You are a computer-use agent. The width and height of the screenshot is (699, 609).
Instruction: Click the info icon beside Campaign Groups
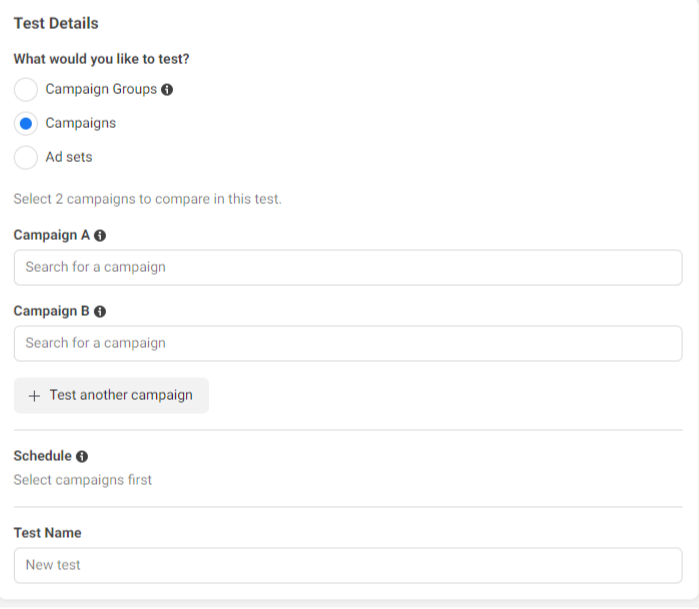(x=167, y=90)
